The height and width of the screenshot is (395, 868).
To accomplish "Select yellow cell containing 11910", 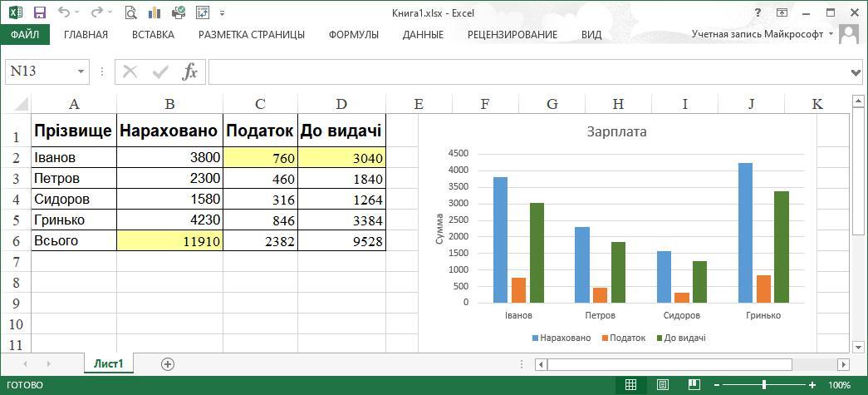I will point(170,241).
